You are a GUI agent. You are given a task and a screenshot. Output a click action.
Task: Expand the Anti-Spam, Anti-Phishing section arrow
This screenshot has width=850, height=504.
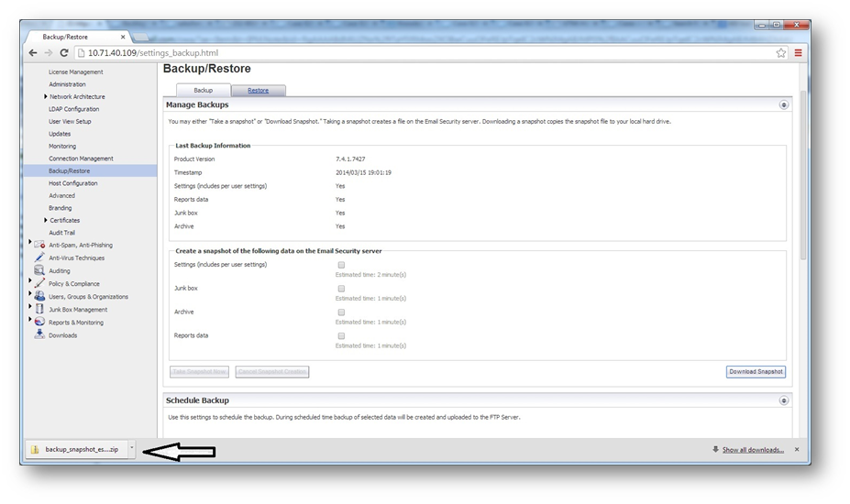[30, 242]
